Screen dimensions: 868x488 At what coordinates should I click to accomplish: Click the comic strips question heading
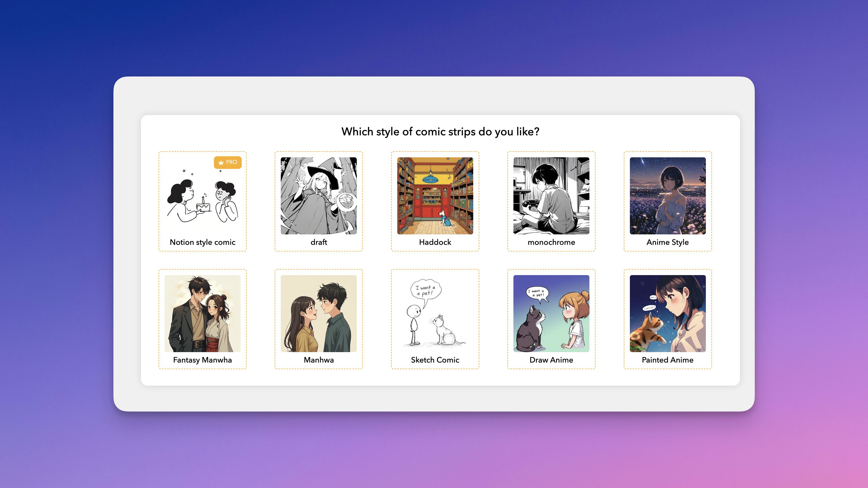(x=440, y=132)
